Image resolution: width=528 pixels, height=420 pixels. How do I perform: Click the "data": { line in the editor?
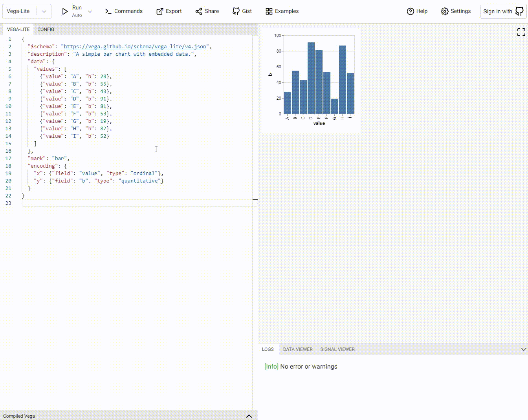click(41, 62)
